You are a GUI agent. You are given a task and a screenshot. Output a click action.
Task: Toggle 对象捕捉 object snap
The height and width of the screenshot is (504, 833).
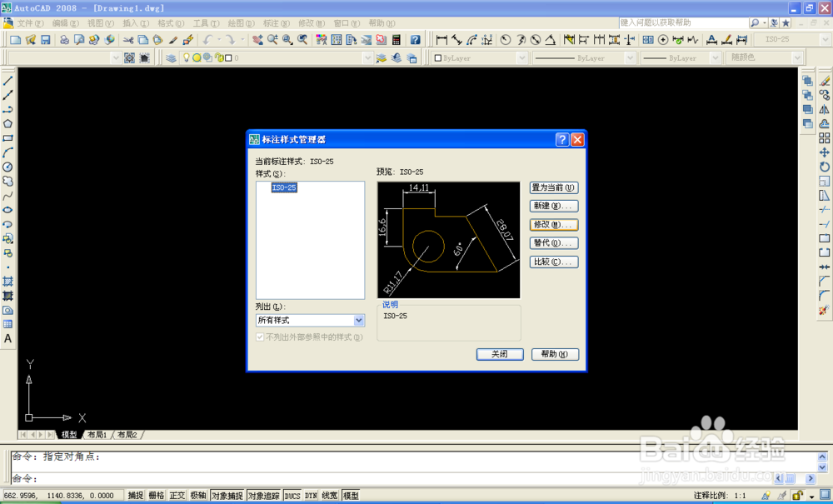pos(227,496)
